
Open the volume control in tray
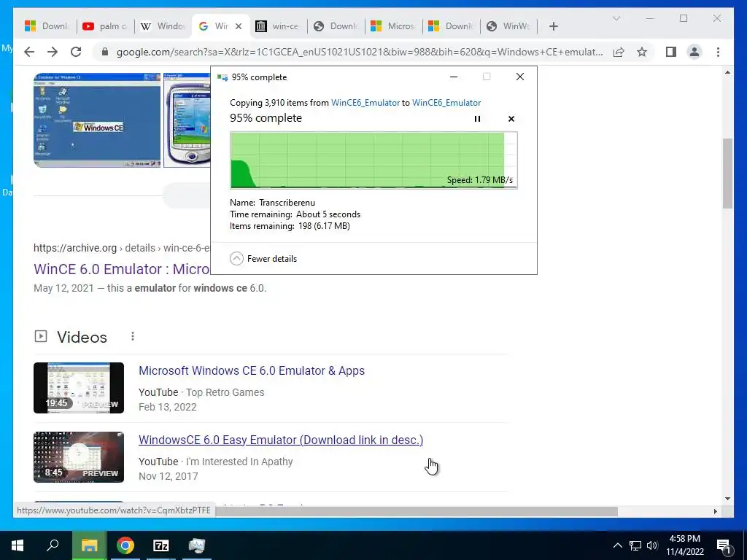point(652,545)
